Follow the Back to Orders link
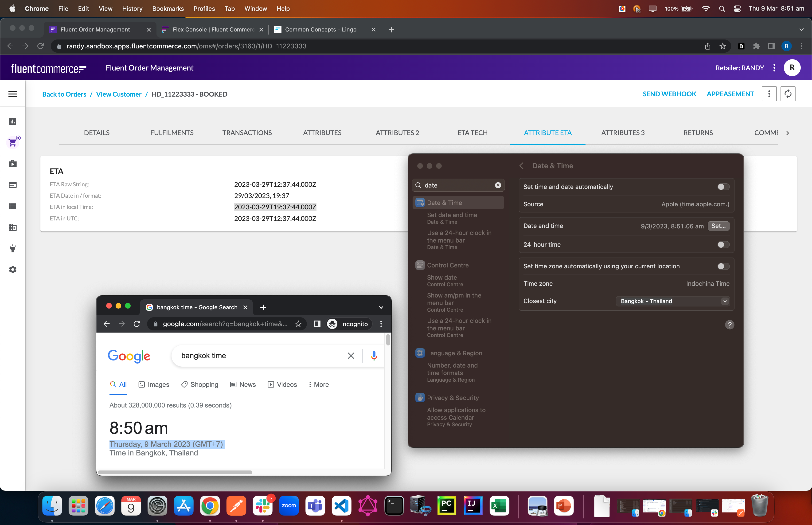This screenshot has height=525, width=812. (64, 94)
